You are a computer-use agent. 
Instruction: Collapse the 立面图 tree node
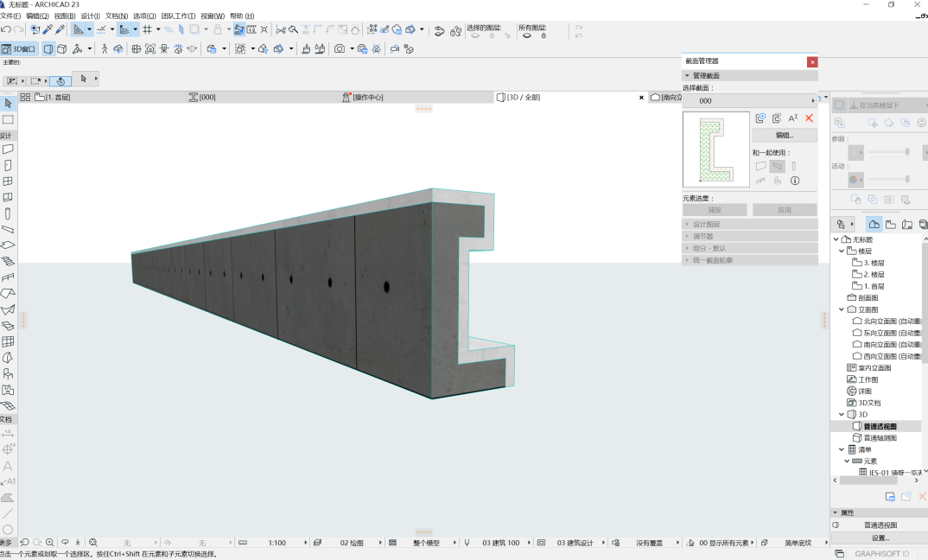coord(842,309)
